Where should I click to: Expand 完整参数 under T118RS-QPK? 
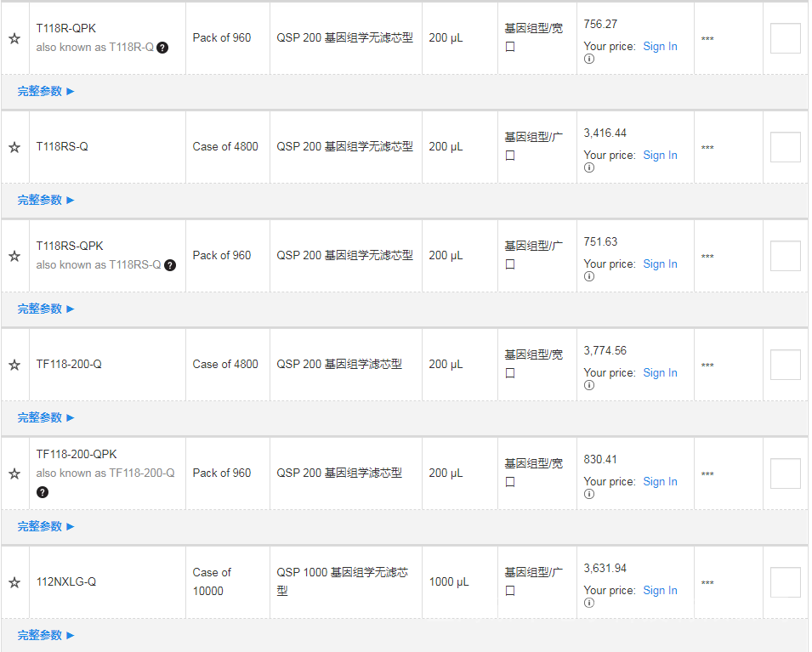pyautogui.click(x=46, y=309)
